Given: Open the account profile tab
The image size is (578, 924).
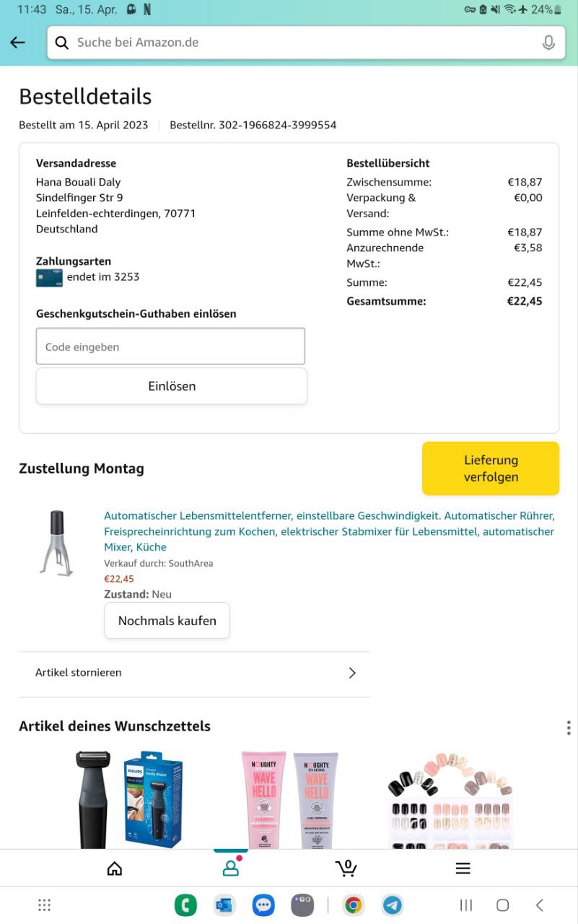Looking at the screenshot, I should point(231,868).
